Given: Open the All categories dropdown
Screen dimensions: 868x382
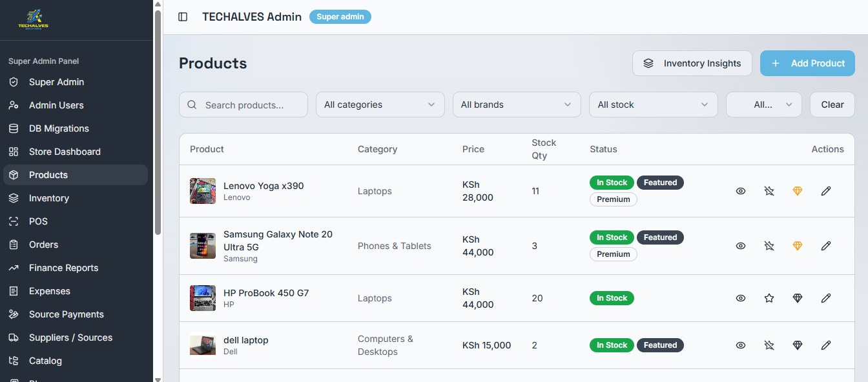Looking at the screenshot, I should 380,105.
